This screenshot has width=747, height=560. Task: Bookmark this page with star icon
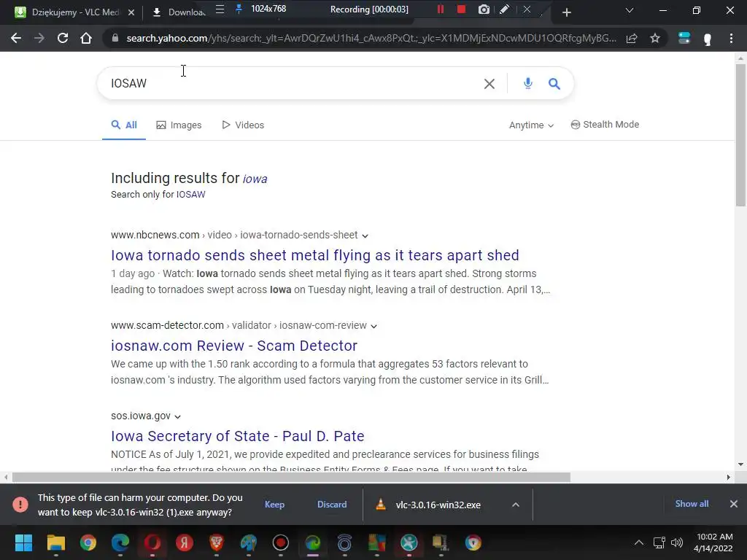(655, 38)
